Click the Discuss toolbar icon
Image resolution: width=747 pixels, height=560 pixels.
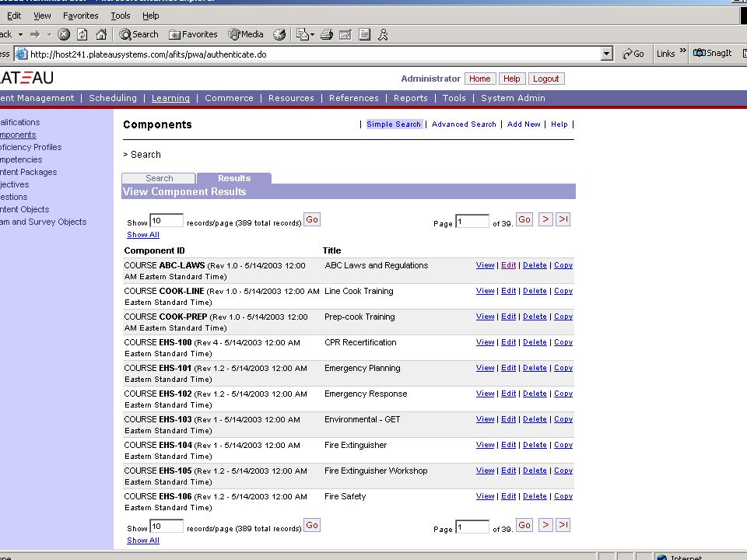click(364, 34)
